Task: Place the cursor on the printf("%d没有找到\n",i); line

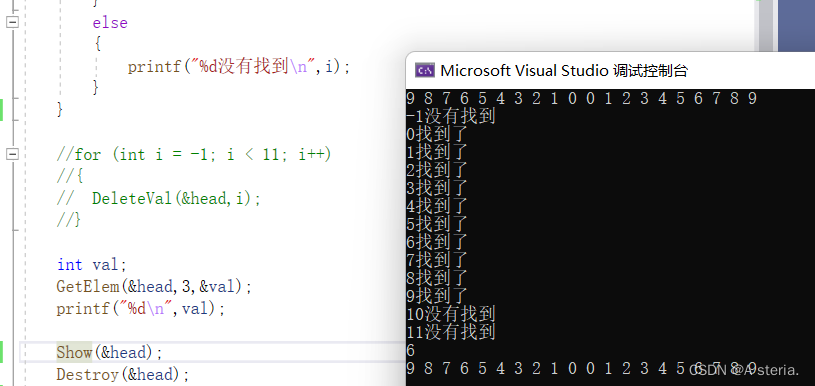Action: click(x=239, y=66)
